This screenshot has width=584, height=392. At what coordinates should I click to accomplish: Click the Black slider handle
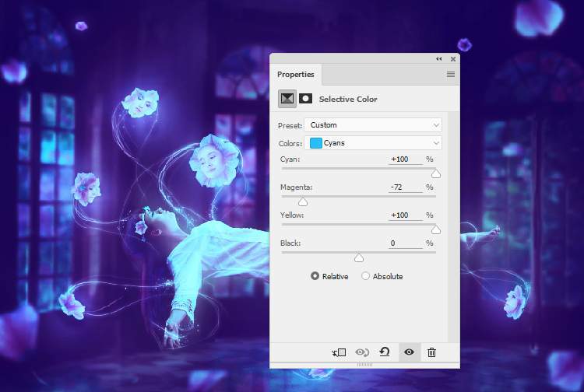click(359, 257)
